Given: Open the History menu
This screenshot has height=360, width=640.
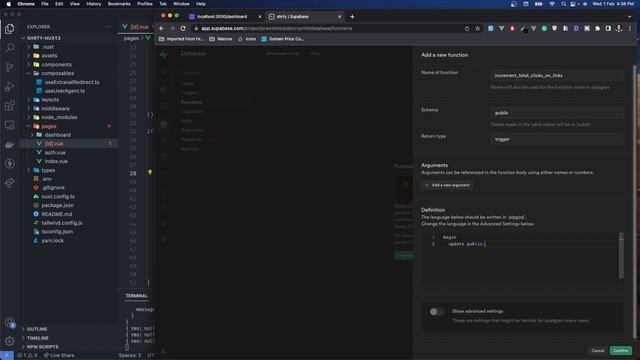Looking at the screenshot, I should [93, 4].
